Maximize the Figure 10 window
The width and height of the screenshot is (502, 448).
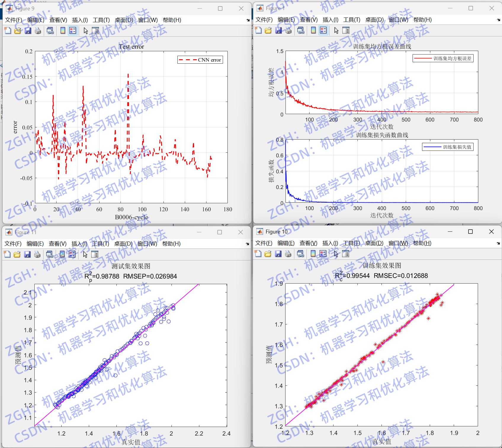(x=470, y=231)
